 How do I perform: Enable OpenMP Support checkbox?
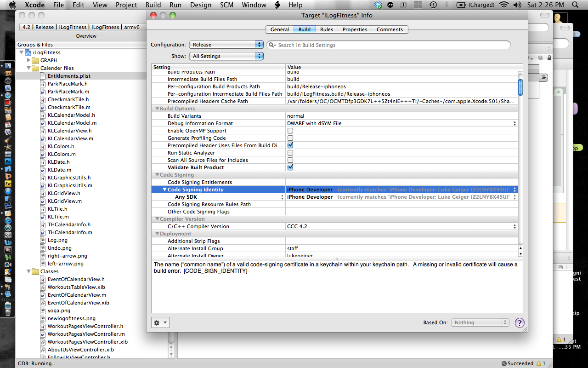[290, 131]
